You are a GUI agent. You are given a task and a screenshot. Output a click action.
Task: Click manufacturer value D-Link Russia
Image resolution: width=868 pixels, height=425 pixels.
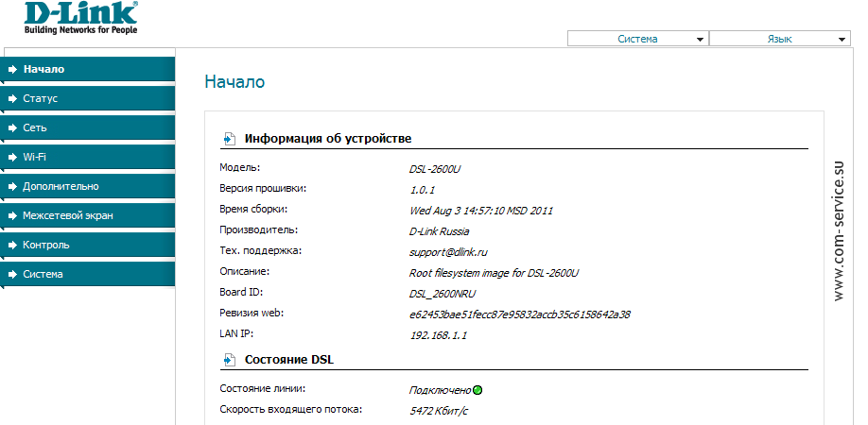(x=439, y=232)
